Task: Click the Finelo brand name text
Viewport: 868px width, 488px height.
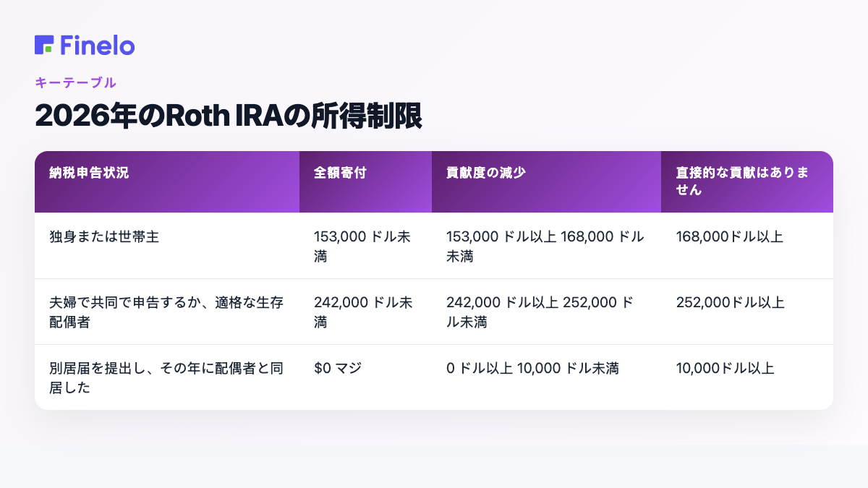Action: pyautogui.click(x=98, y=45)
